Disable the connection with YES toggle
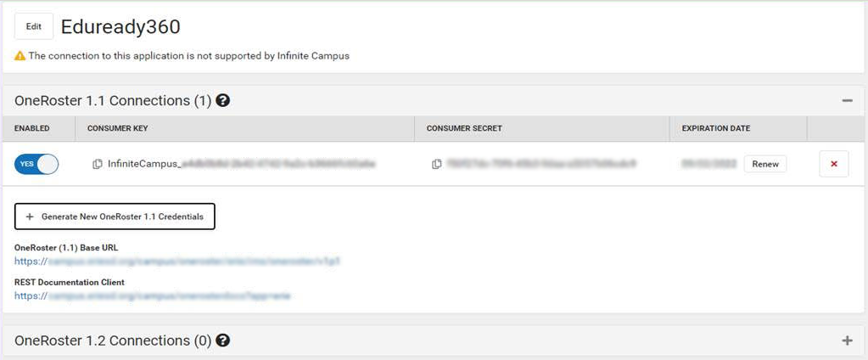The height and width of the screenshot is (360, 868). pos(36,164)
